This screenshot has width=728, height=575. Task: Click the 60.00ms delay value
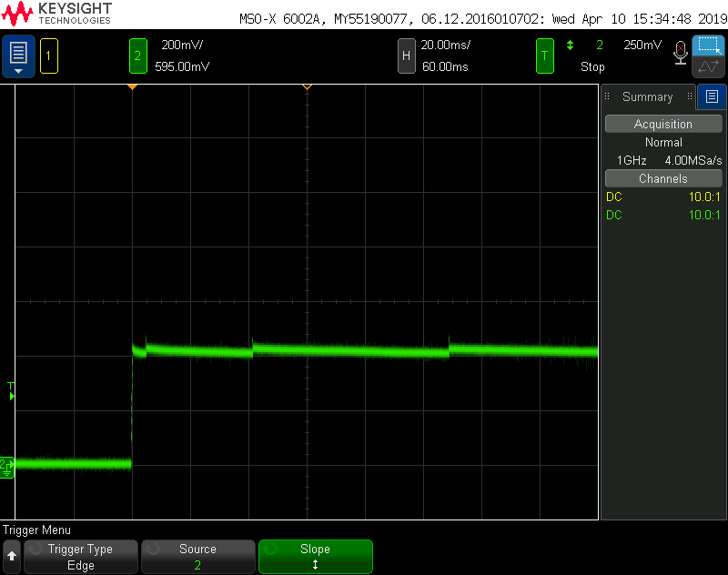(445, 66)
